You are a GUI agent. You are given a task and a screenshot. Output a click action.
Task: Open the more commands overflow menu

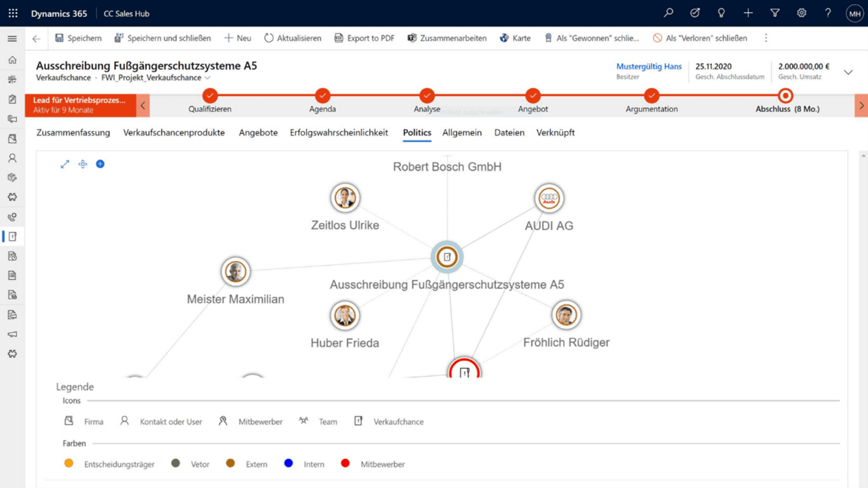[766, 38]
